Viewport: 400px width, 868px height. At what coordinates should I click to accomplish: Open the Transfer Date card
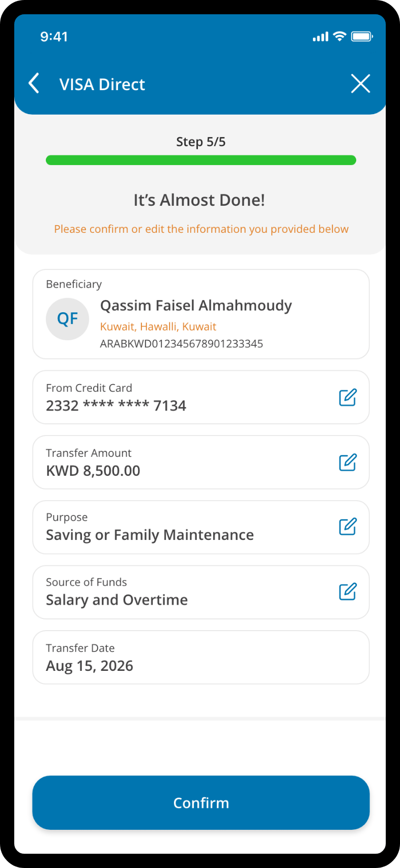[201, 657]
